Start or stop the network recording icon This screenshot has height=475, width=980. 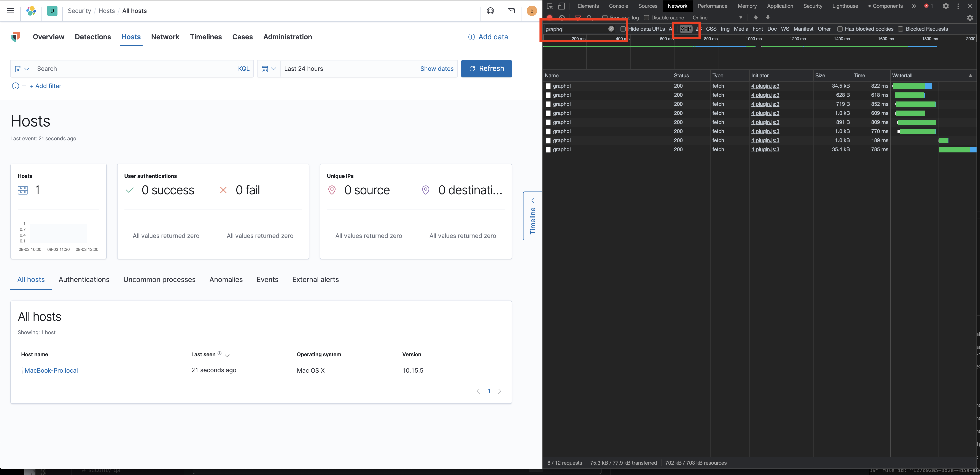pyautogui.click(x=549, y=17)
